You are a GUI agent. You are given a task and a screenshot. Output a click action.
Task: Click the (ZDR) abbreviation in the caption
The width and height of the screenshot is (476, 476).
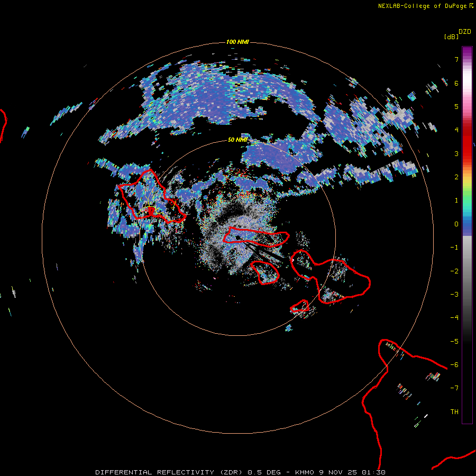(231, 472)
